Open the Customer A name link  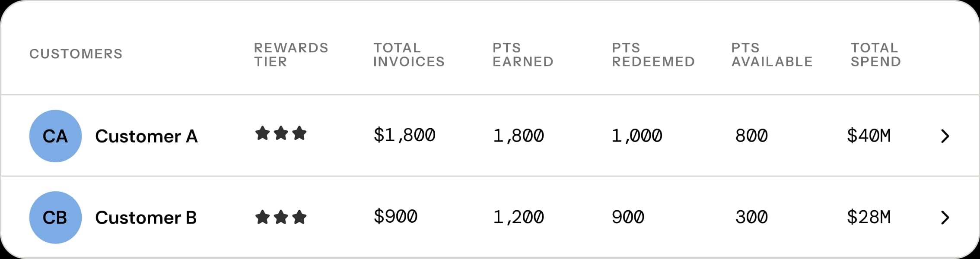coord(146,136)
